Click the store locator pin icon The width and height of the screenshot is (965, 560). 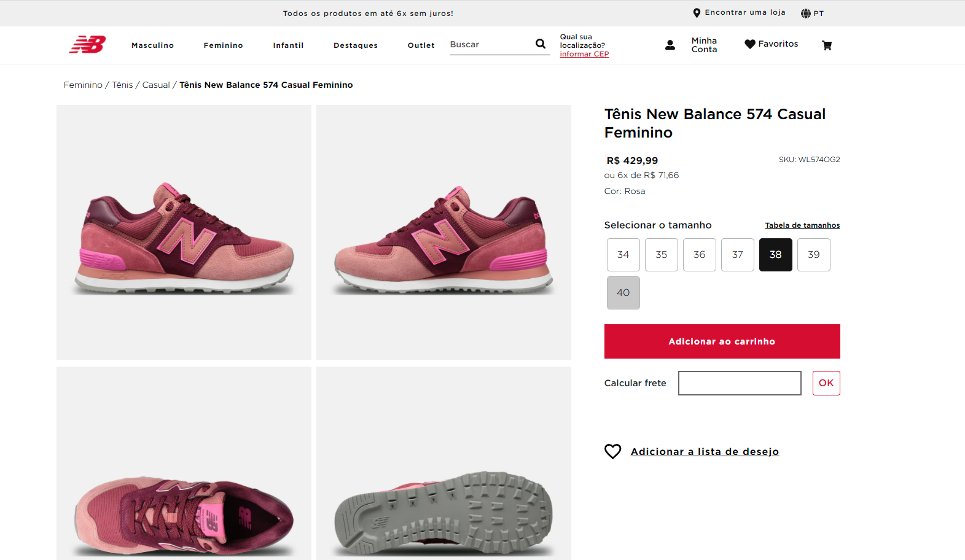(x=697, y=13)
